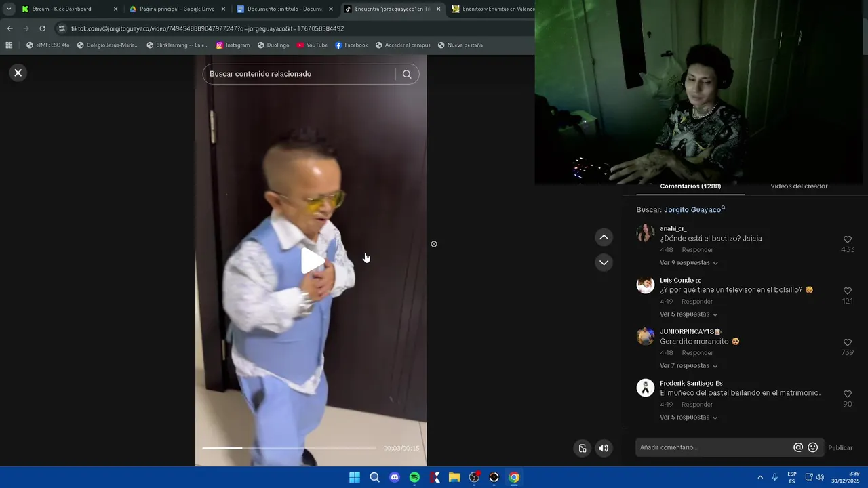Go to previous video with the up arrow
This screenshot has width=868, height=488.
(604, 237)
